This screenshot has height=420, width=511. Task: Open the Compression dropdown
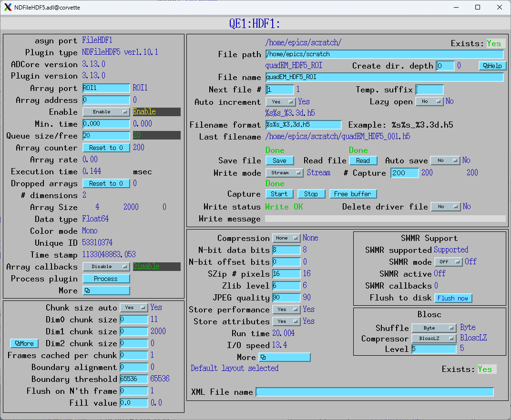pyautogui.click(x=286, y=238)
